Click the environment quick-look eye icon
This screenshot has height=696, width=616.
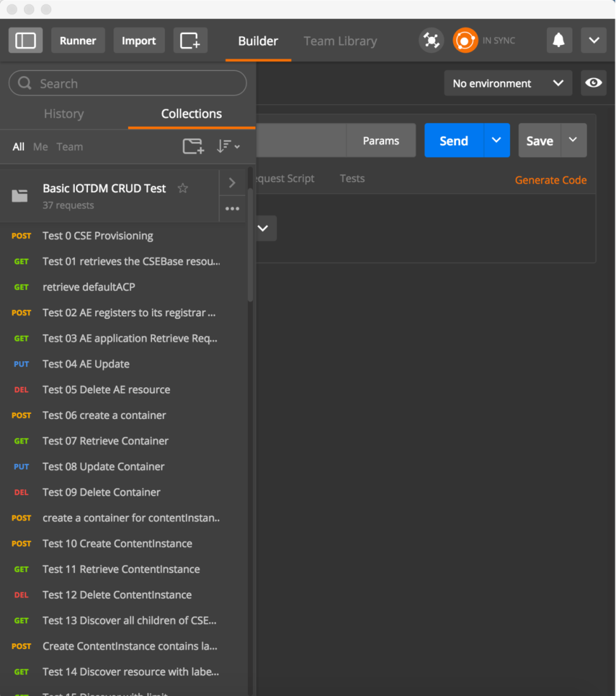coord(593,83)
